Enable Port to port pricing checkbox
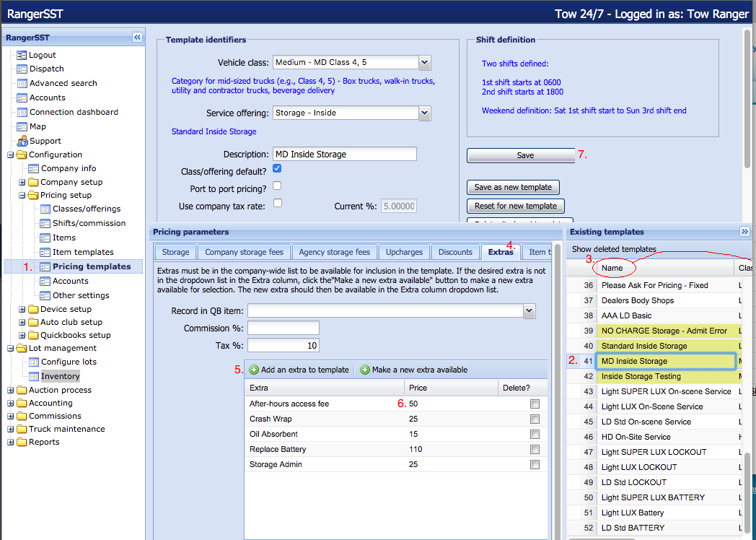 point(277,186)
